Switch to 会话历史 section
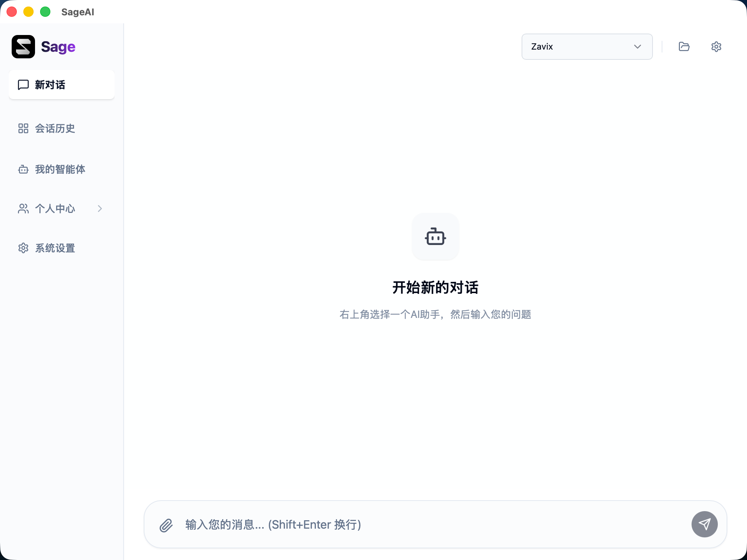The height and width of the screenshot is (560, 747). tap(55, 128)
